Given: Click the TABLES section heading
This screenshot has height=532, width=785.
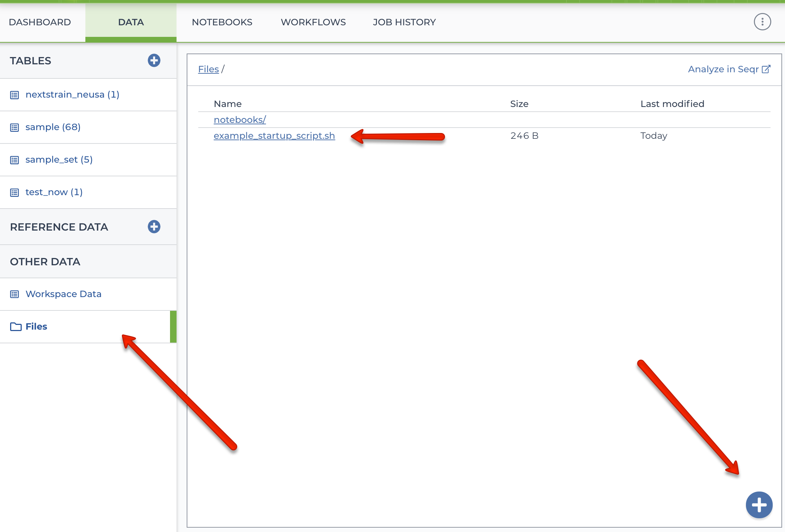Looking at the screenshot, I should point(30,61).
